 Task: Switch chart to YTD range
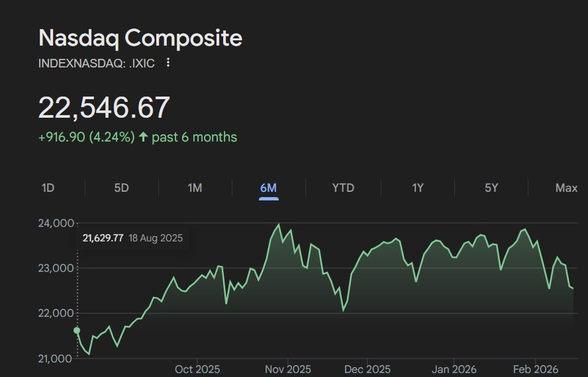click(343, 188)
